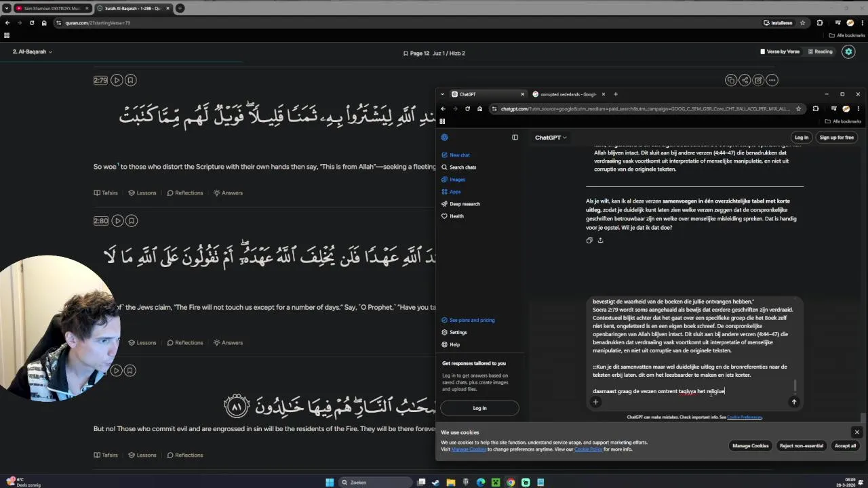This screenshot has height=488, width=868.
Task: Click Manage Cookies button
Action: [751, 446]
